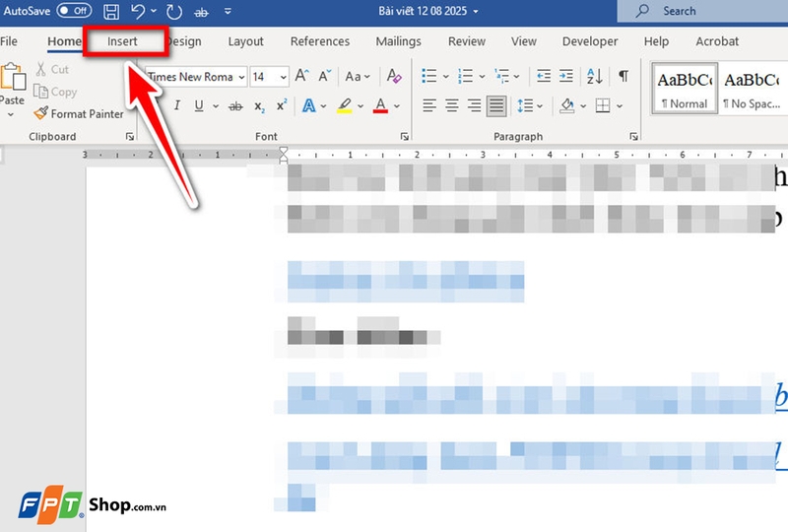Open the Help tab
This screenshot has width=788, height=532.
coord(656,41)
